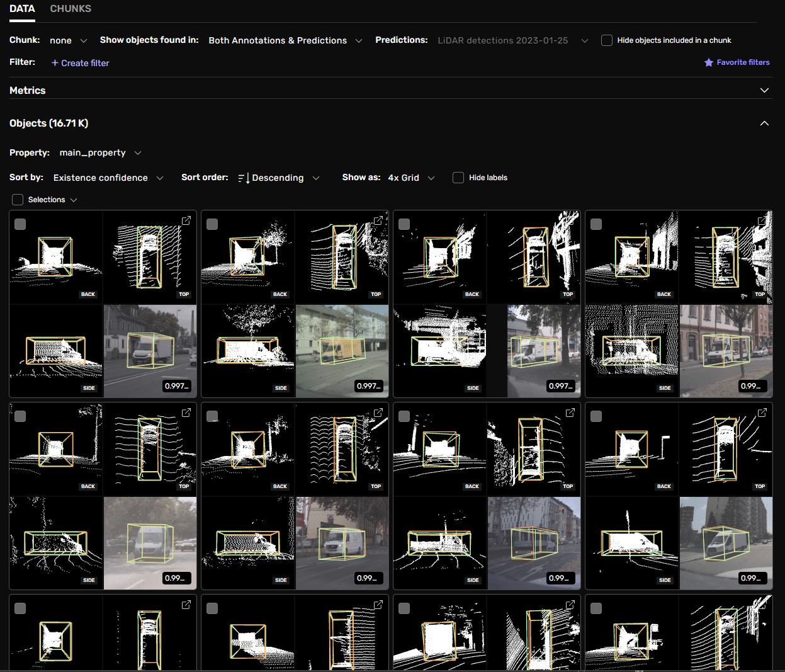Enable Hide objects included in a chunk
The width and height of the screenshot is (785, 672).
[x=607, y=40]
